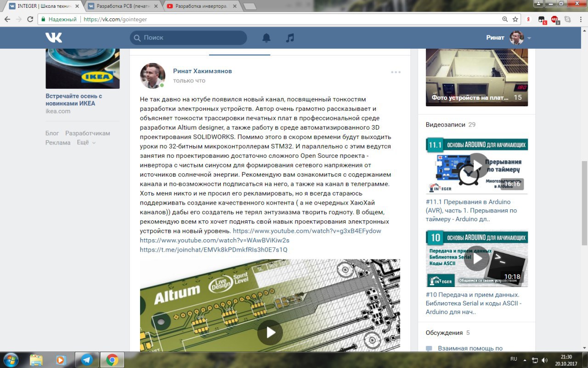588x368 pixels.
Task: Click Ринат profile avatar in header
Action: [x=516, y=38]
